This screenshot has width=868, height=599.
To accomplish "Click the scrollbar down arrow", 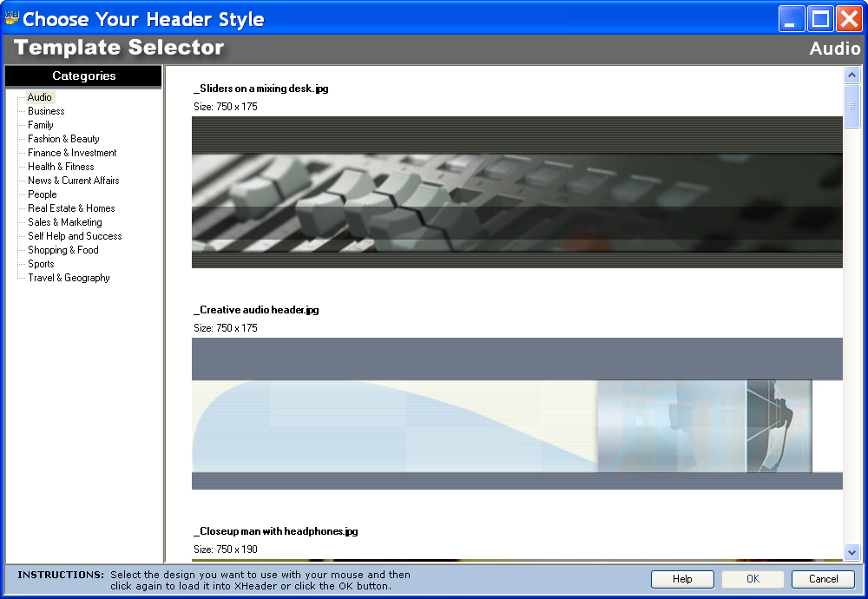I will click(852, 552).
